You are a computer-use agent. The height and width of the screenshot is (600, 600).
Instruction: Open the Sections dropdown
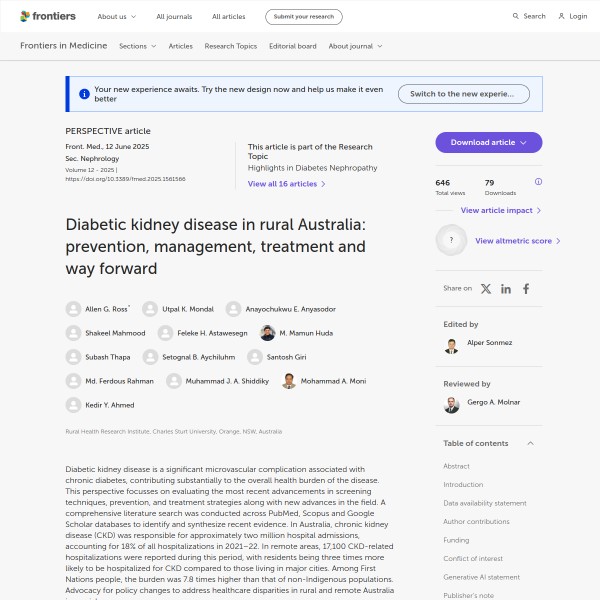point(138,46)
